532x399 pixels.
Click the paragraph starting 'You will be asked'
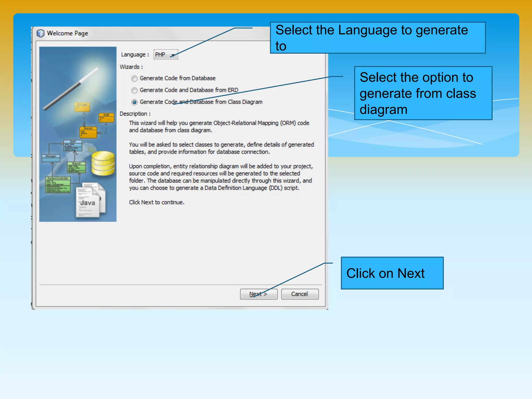coord(222,148)
